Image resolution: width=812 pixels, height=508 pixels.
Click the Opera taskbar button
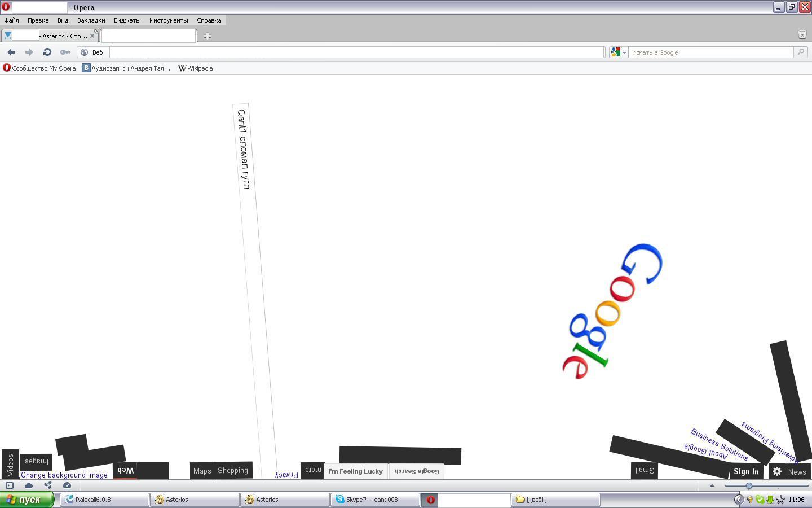465,500
